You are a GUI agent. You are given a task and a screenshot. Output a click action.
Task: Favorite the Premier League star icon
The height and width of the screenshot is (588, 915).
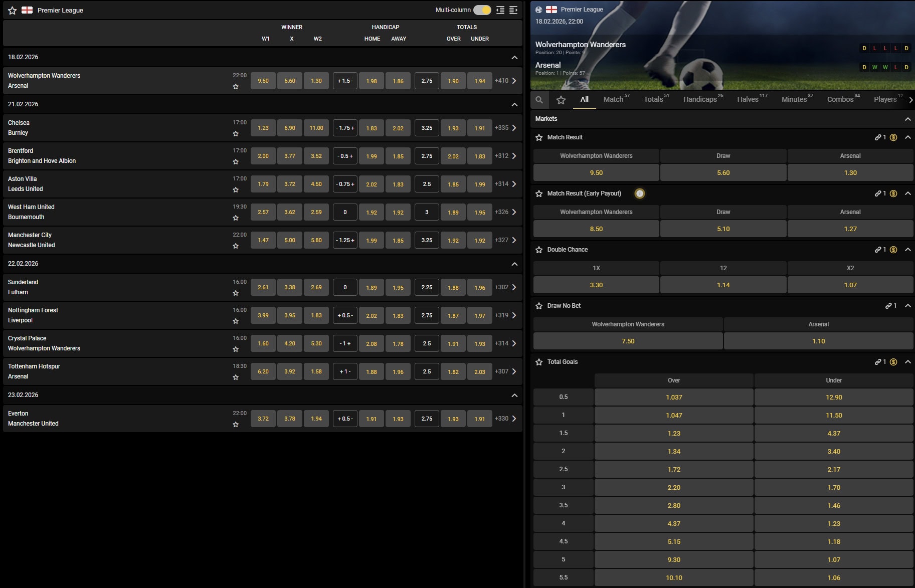click(x=13, y=11)
